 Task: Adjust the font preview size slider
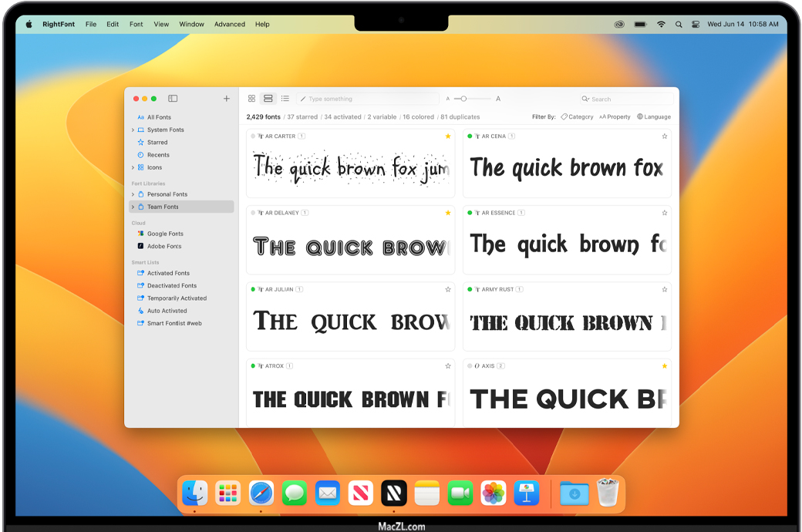click(x=463, y=99)
